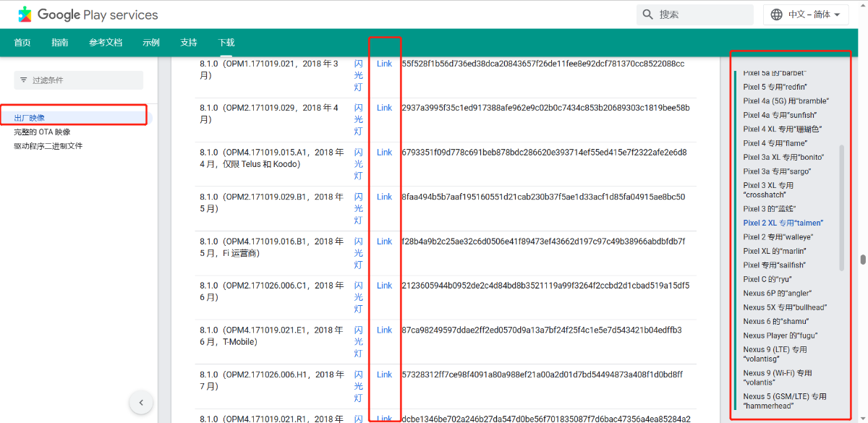This screenshot has height=423, width=868.
Task: Jump to Nexus 9 (Wi-Fi) 专用 "volantis"
Action: (778, 377)
